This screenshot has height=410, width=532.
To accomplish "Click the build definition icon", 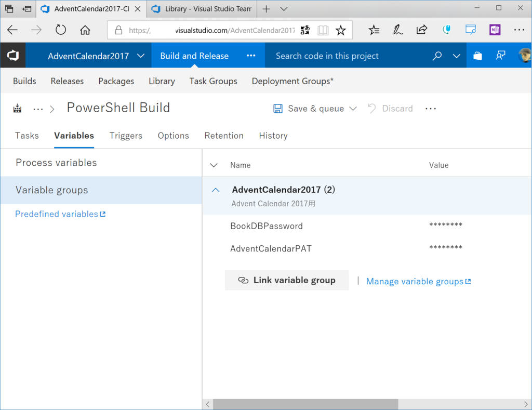I will click(17, 109).
